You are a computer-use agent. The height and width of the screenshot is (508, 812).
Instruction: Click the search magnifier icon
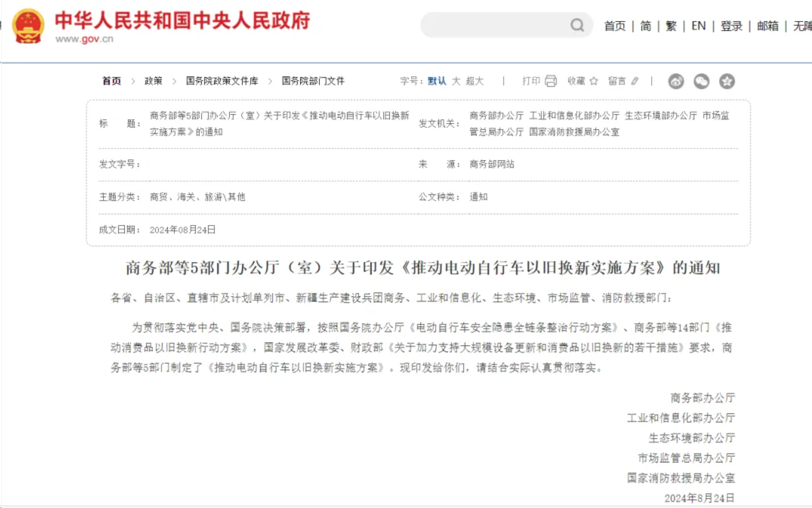tap(577, 25)
